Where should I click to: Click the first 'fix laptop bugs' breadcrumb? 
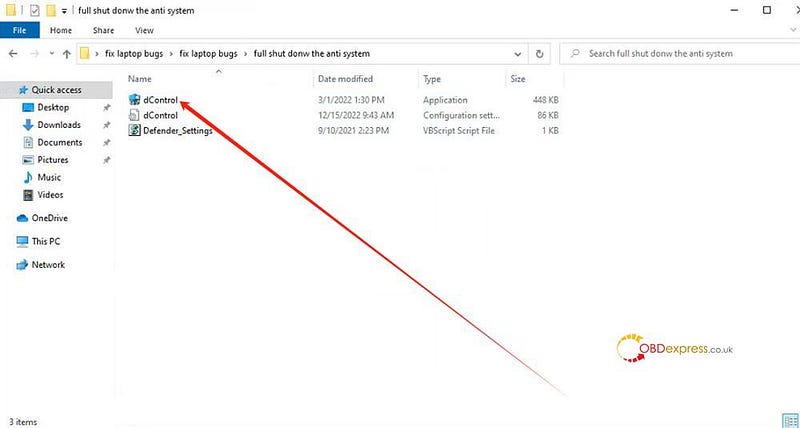133,54
